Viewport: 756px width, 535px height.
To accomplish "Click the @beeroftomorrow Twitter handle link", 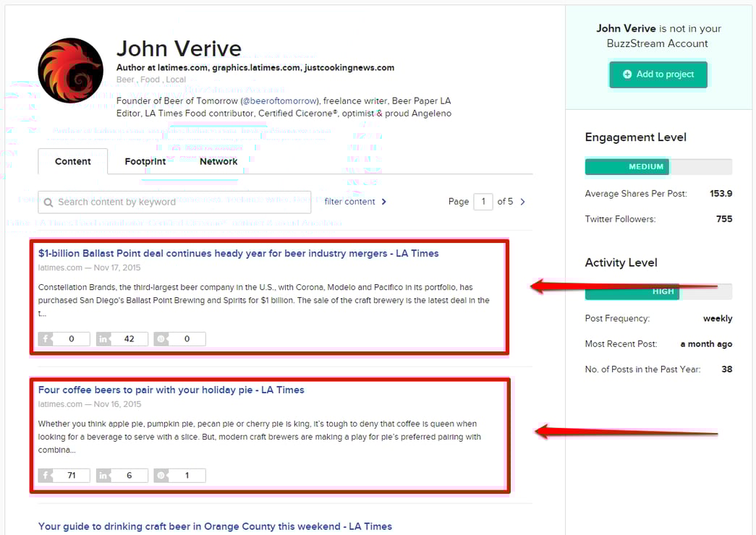I will point(280,100).
